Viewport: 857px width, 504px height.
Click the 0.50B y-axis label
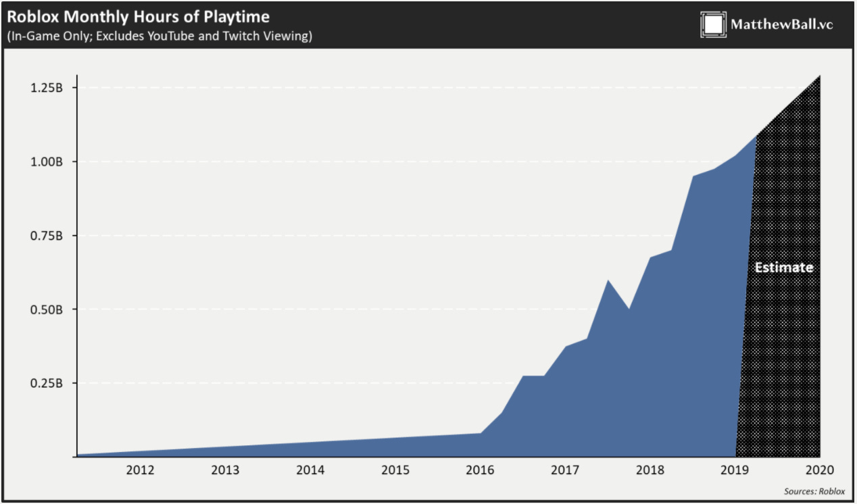47,309
